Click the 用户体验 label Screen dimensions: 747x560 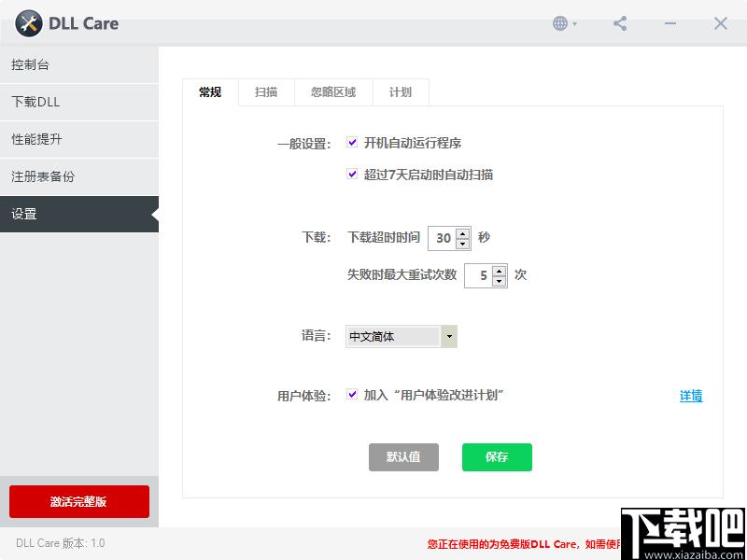[304, 396]
